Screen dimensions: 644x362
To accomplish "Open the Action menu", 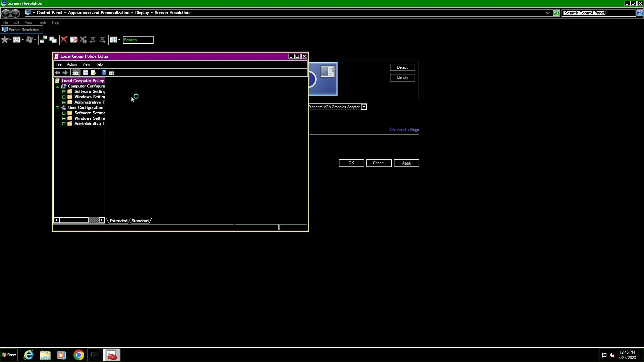I will click(72, 64).
